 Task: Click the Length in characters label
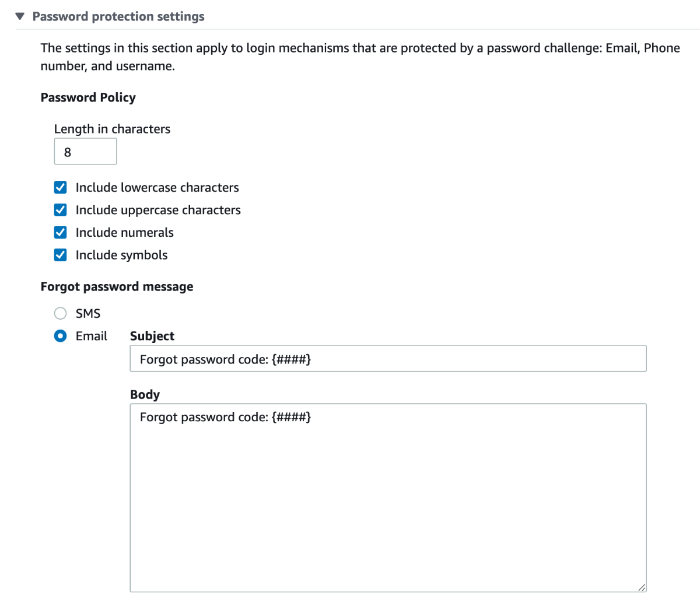112,129
